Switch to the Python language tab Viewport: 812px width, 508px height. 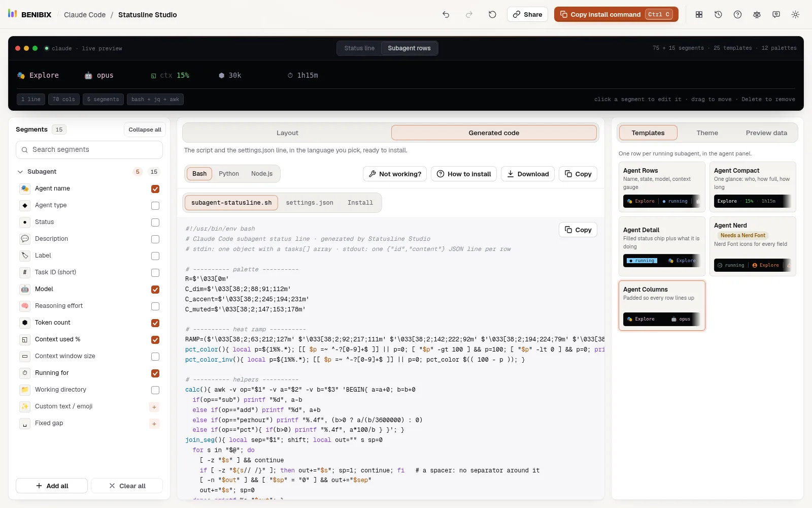pos(229,174)
